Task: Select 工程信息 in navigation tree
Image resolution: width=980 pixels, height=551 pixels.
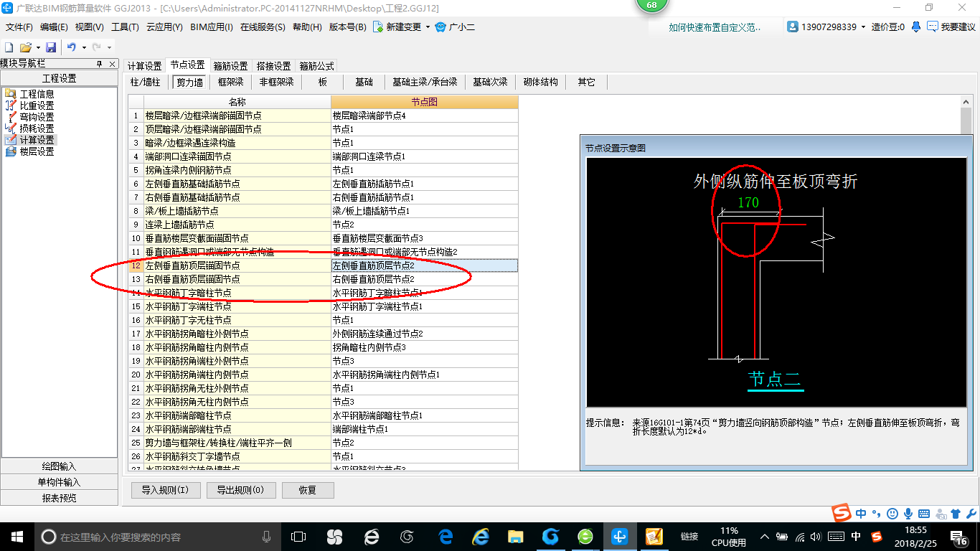Action: (x=37, y=94)
